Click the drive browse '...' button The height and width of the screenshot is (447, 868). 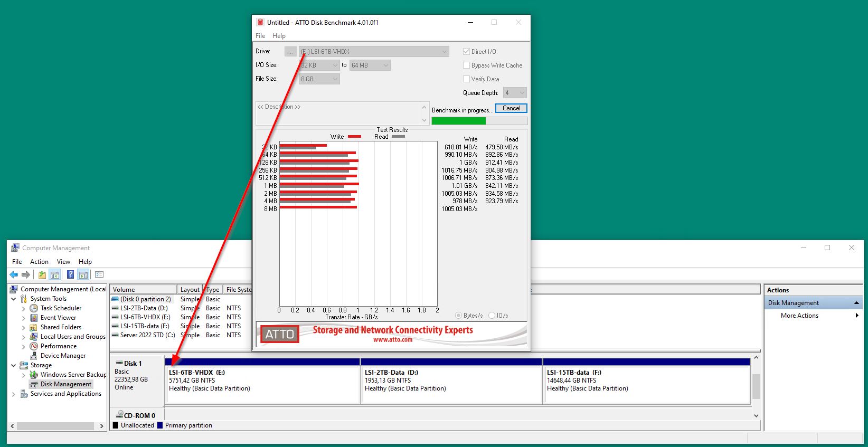pos(291,52)
